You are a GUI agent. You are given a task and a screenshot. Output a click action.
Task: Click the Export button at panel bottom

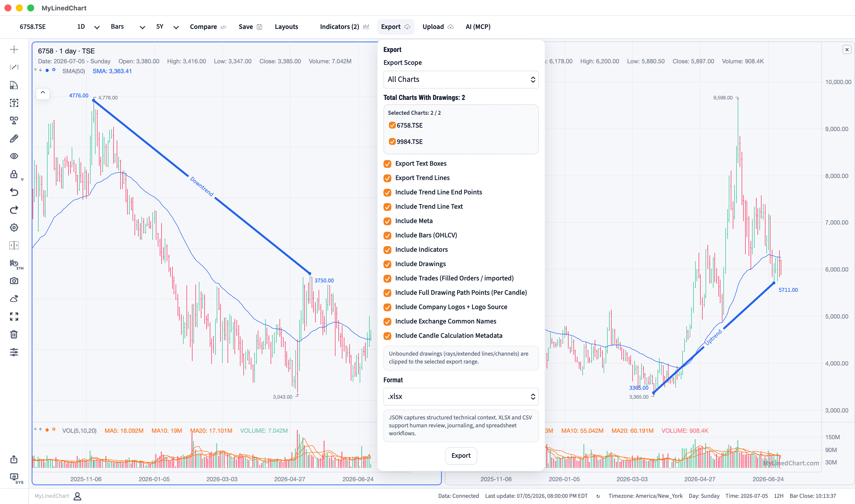coord(461,456)
